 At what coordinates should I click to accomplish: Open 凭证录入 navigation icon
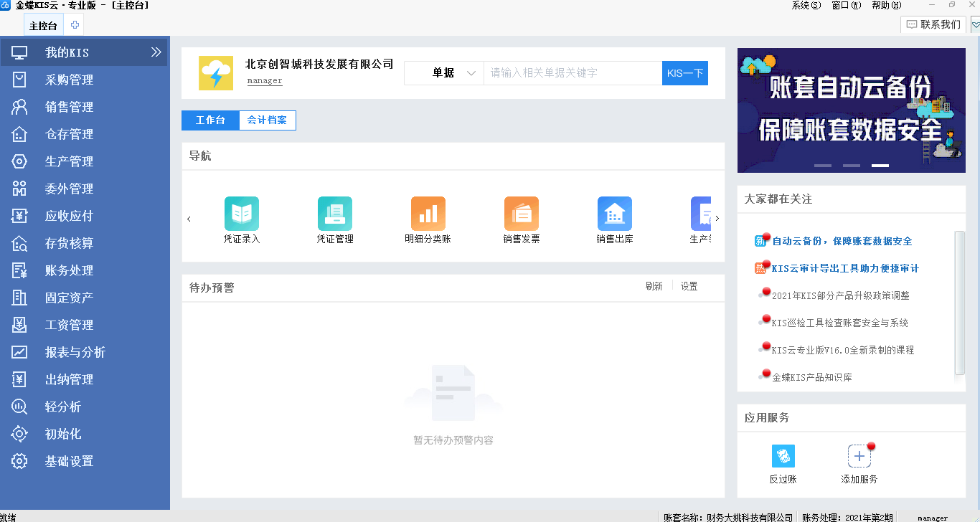242,214
